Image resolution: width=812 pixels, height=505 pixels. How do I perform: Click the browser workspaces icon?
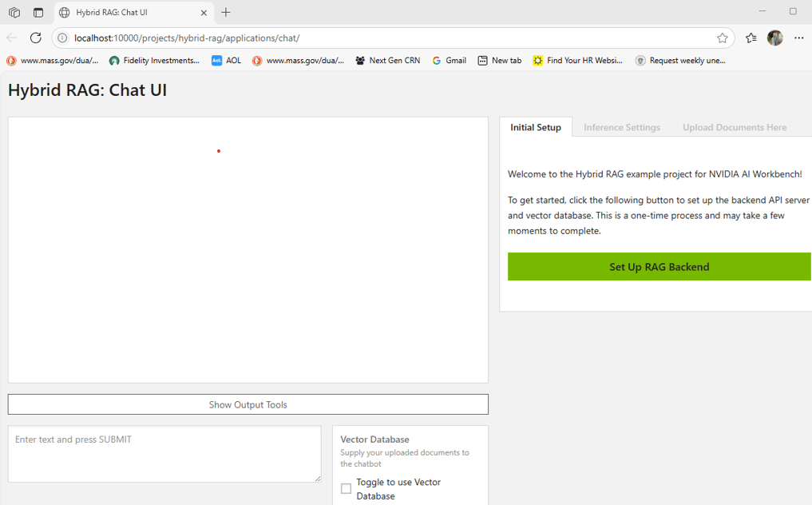click(14, 13)
